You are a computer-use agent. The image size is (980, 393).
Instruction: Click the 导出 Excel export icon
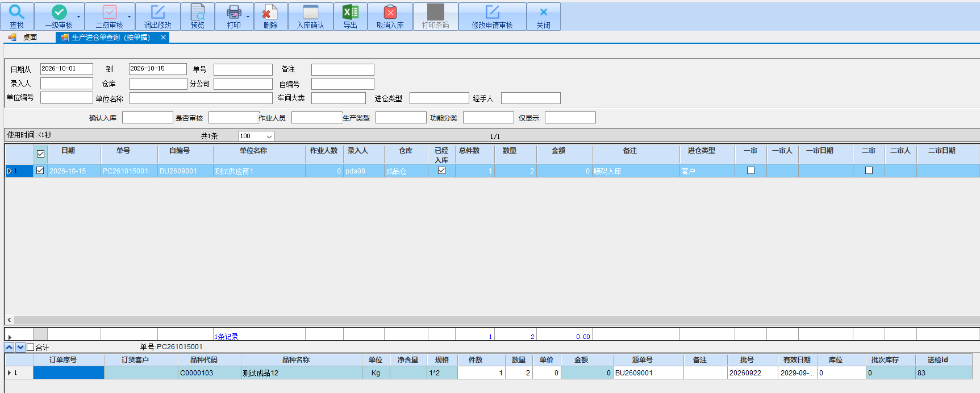click(x=351, y=11)
